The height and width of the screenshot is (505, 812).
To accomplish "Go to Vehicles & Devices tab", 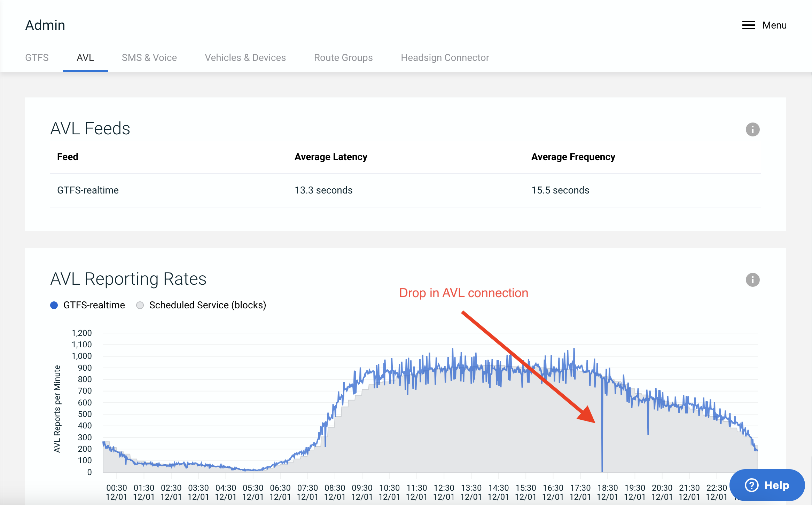I will [245, 57].
